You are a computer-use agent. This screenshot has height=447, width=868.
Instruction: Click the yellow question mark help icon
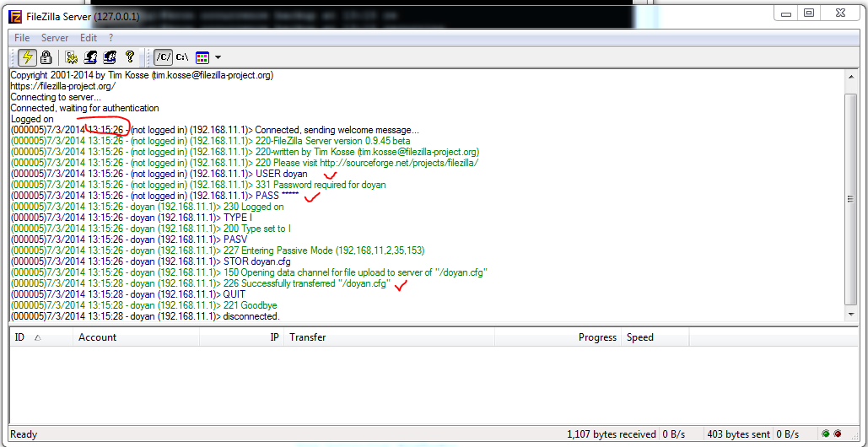tap(130, 57)
